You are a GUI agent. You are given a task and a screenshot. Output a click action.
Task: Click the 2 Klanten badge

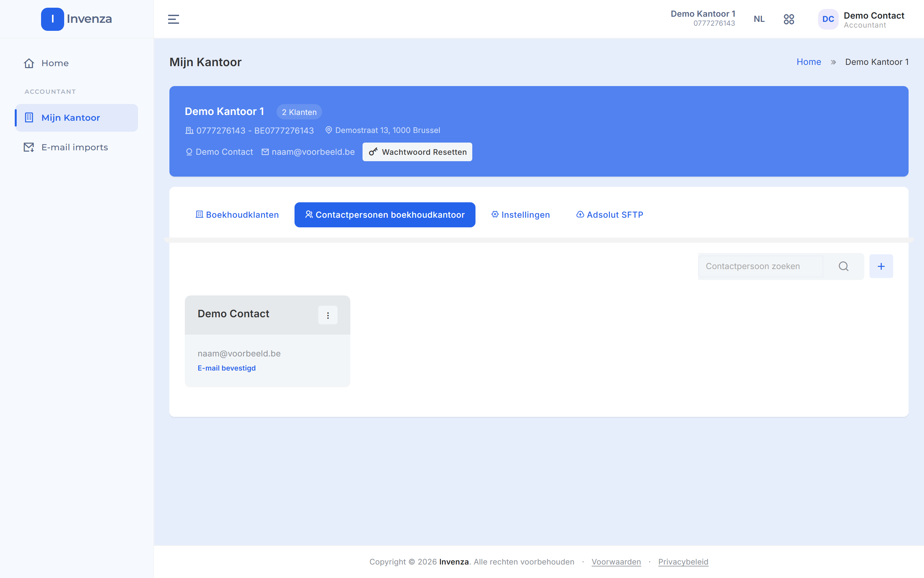299,112
